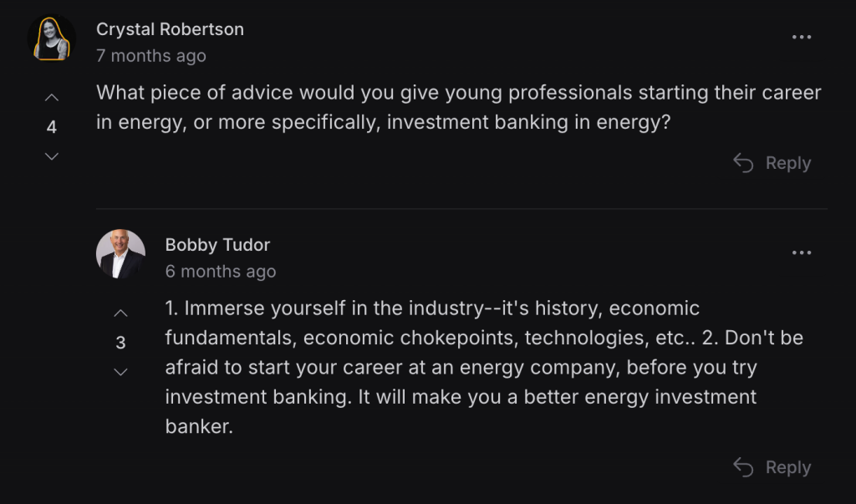Visit Crystal Robertson's profile via name
856x504 pixels.
tap(170, 29)
